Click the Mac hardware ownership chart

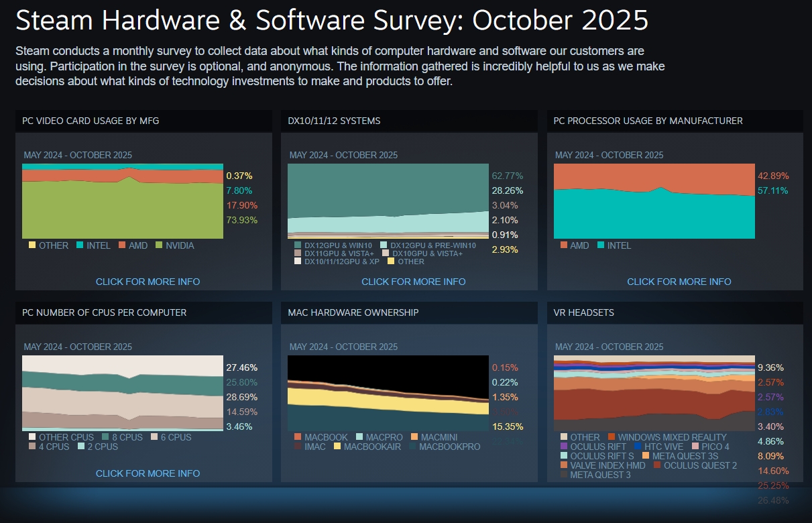click(388, 393)
